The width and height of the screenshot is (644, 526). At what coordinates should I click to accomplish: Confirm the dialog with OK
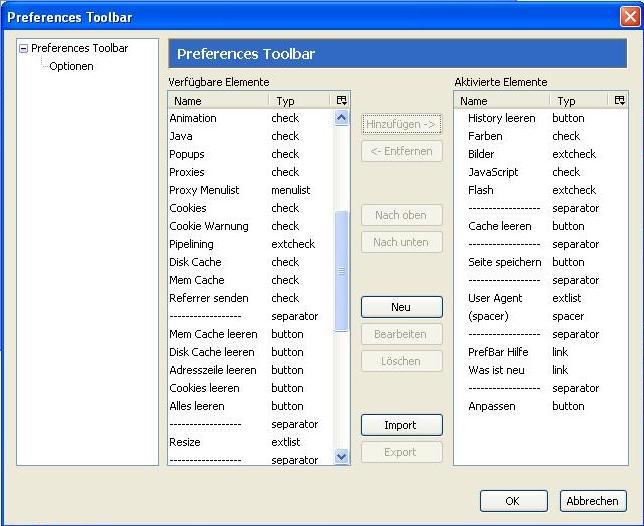(512, 501)
